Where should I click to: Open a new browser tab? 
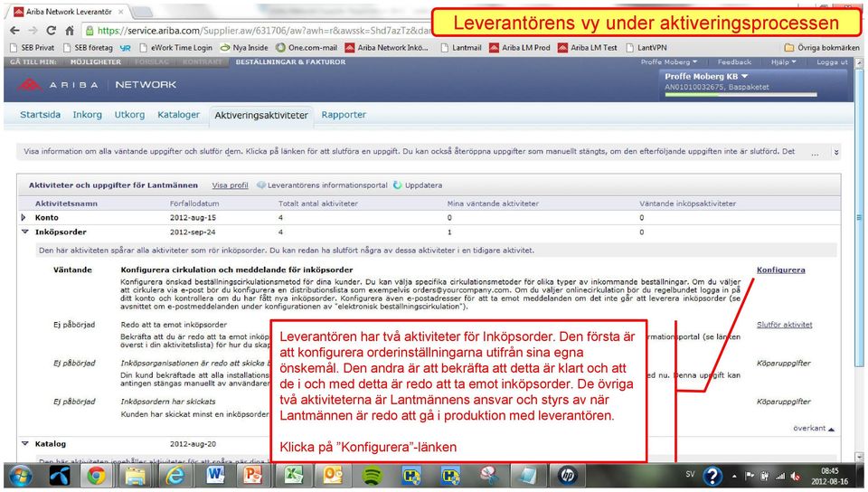pos(142,12)
